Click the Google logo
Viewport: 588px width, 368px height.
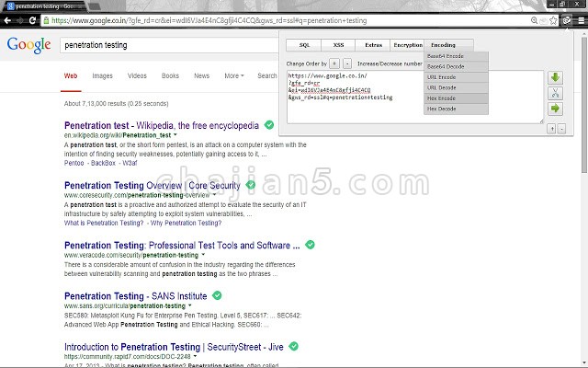point(28,45)
